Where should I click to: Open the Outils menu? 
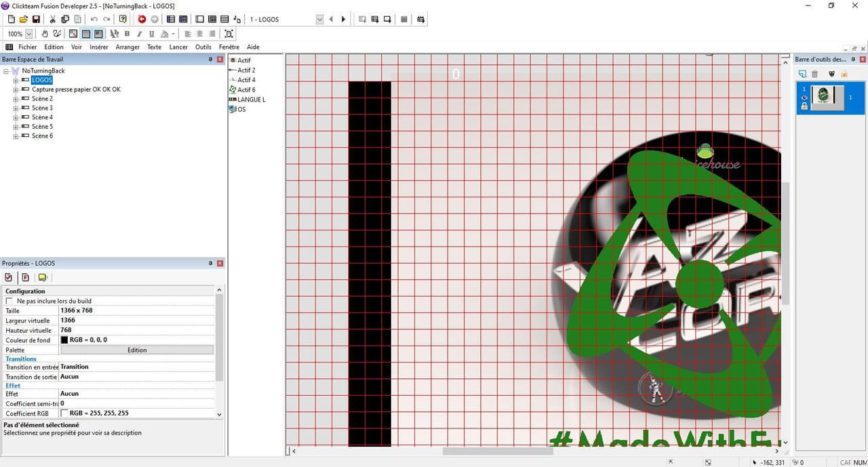tap(203, 47)
